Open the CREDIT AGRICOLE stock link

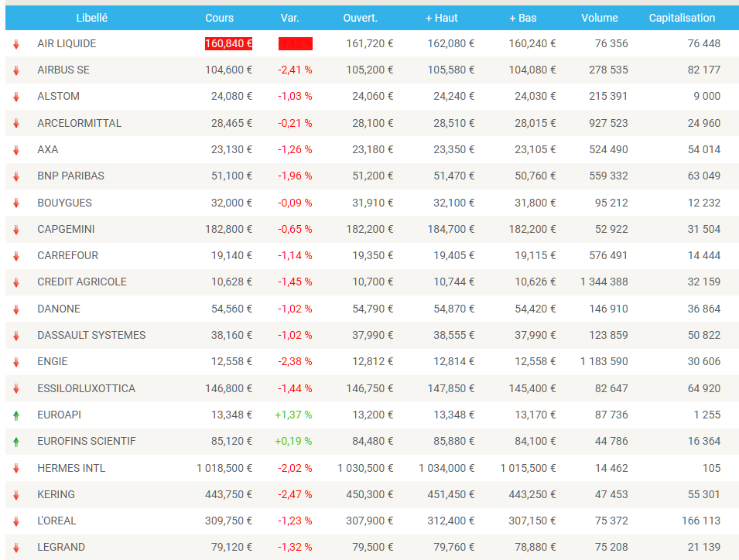tap(82, 282)
